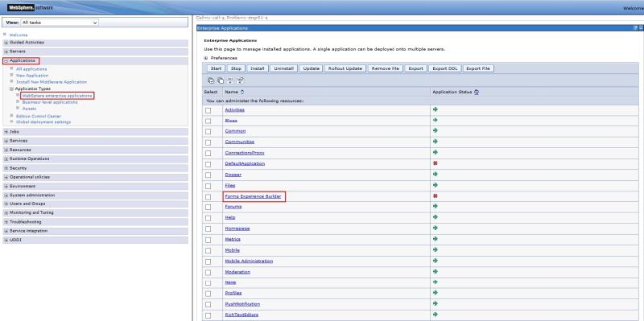The image size is (644, 321).
Task: Open the View All tasks dropdown
Action: click(59, 23)
